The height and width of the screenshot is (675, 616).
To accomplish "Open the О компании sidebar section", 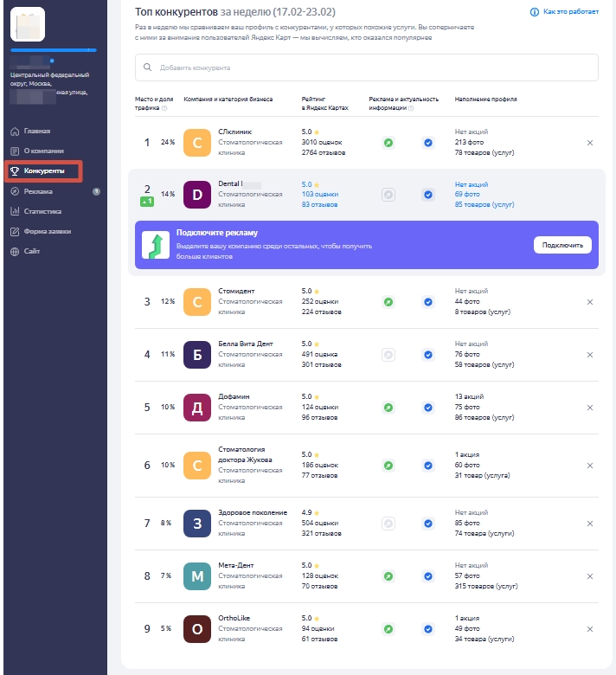I will [37, 151].
